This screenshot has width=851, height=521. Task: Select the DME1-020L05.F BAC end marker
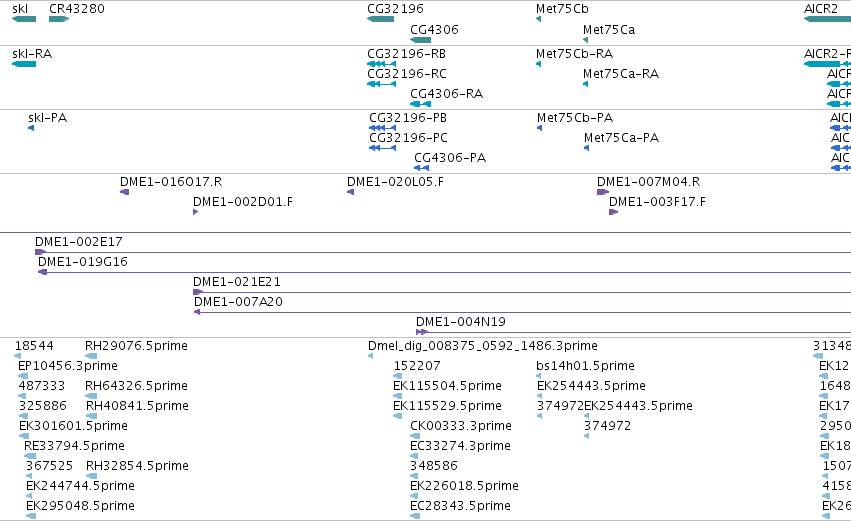point(351,192)
